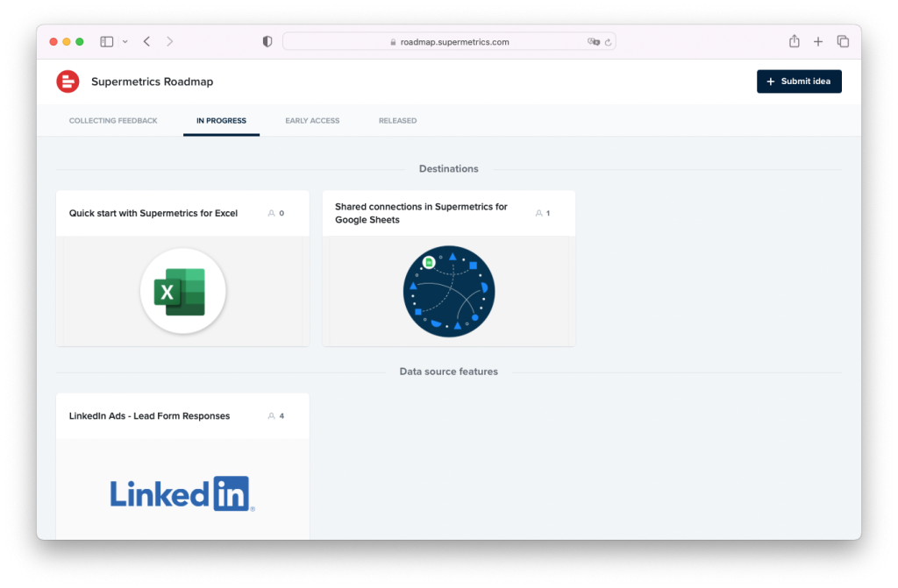Click the Supermetrics red logo icon
Viewport: 898px width, 588px height.
[68, 81]
